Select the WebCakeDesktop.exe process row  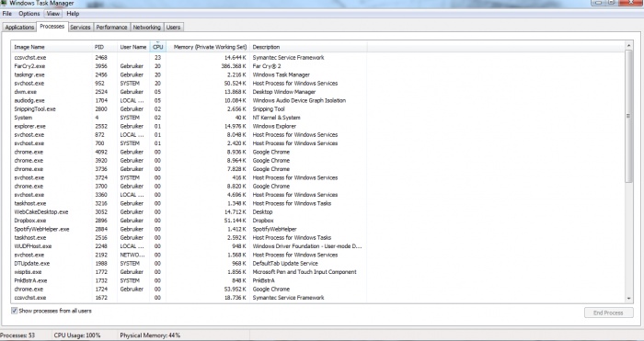189,211
